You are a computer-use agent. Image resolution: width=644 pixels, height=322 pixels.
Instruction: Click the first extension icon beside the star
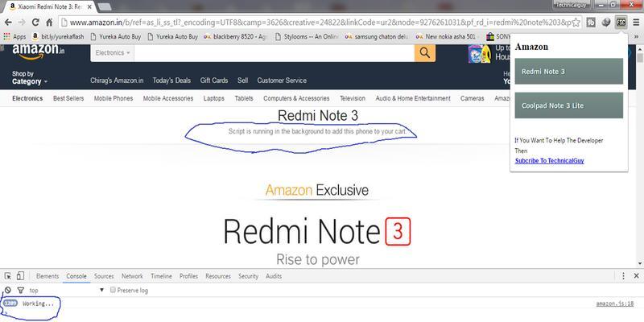[x=591, y=23]
